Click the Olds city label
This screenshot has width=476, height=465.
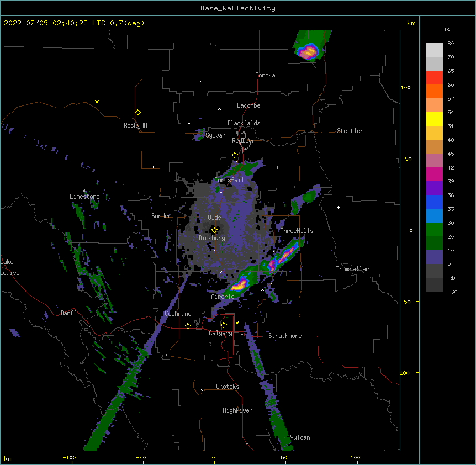pos(214,218)
